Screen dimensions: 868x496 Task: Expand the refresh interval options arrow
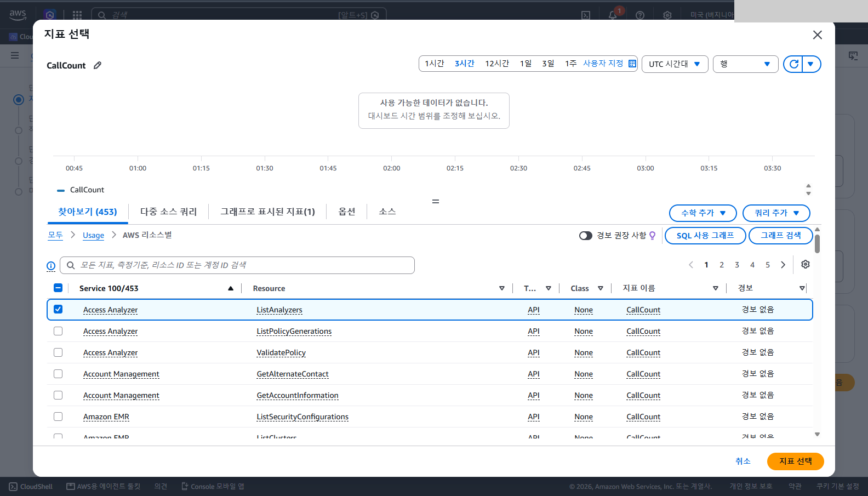point(811,64)
